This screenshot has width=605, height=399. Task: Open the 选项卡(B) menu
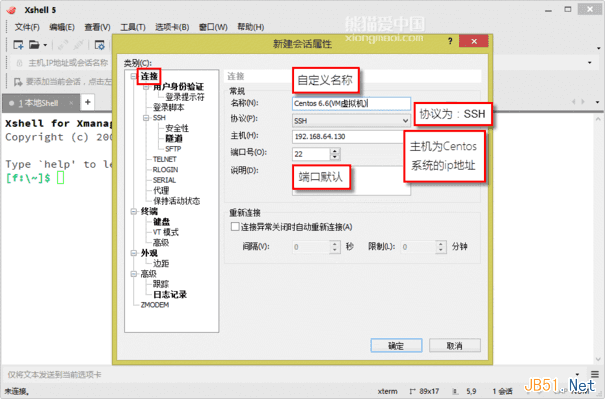point(172,27)
